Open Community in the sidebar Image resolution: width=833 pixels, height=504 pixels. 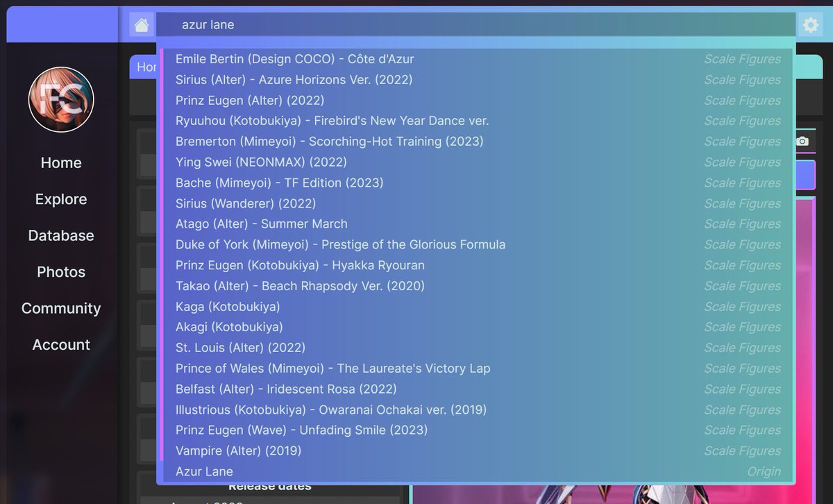(61, 308)
